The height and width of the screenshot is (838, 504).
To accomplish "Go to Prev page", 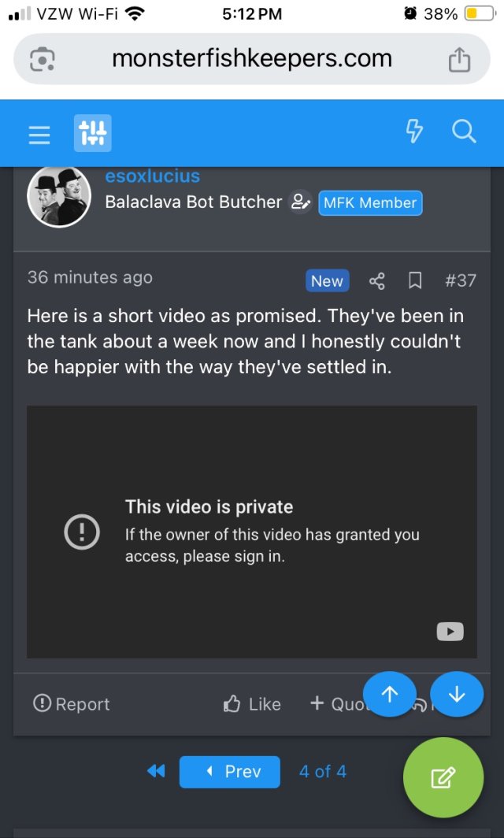I will (x=229, y=772).
